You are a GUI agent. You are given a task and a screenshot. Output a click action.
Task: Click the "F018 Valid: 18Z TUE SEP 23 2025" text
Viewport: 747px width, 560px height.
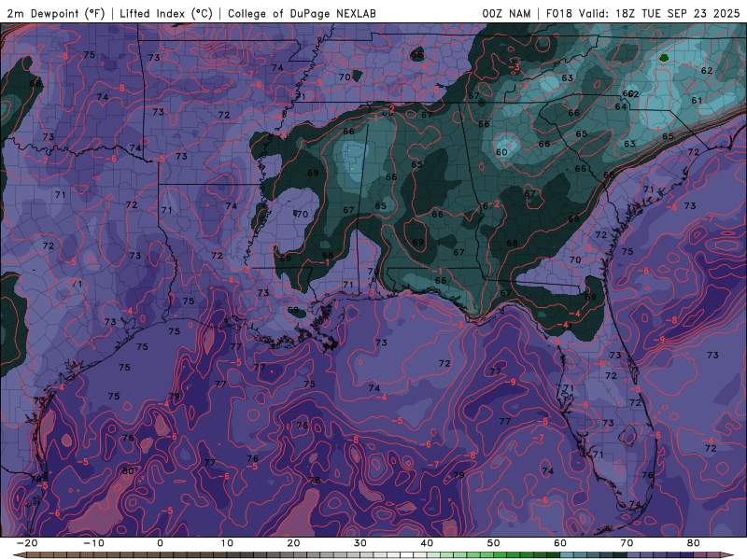(642, 13)
